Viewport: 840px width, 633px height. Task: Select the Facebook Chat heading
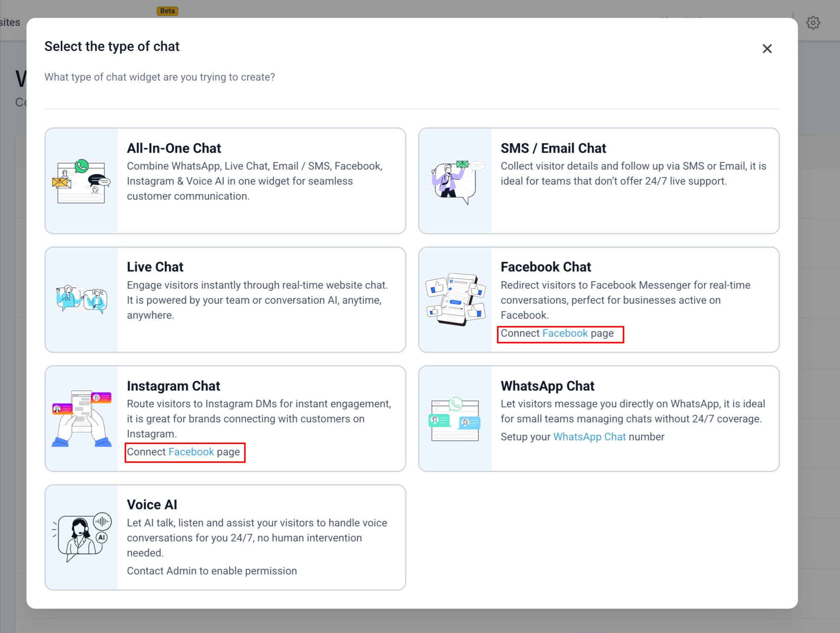[x=546, y=267]
